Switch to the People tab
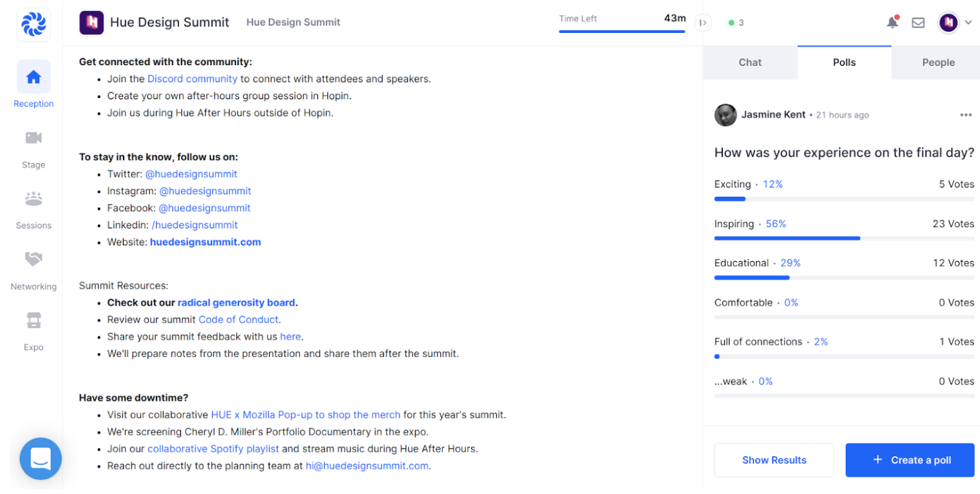 [938, 63]
